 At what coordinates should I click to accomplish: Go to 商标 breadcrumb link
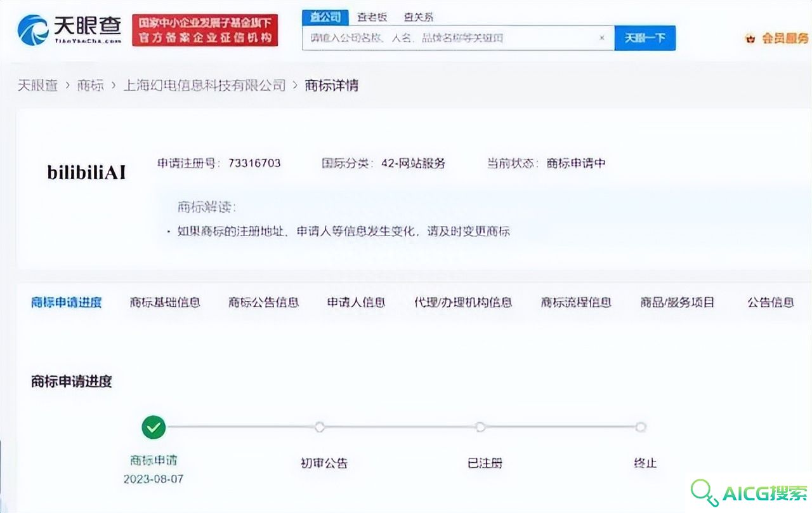coord(90,85)
